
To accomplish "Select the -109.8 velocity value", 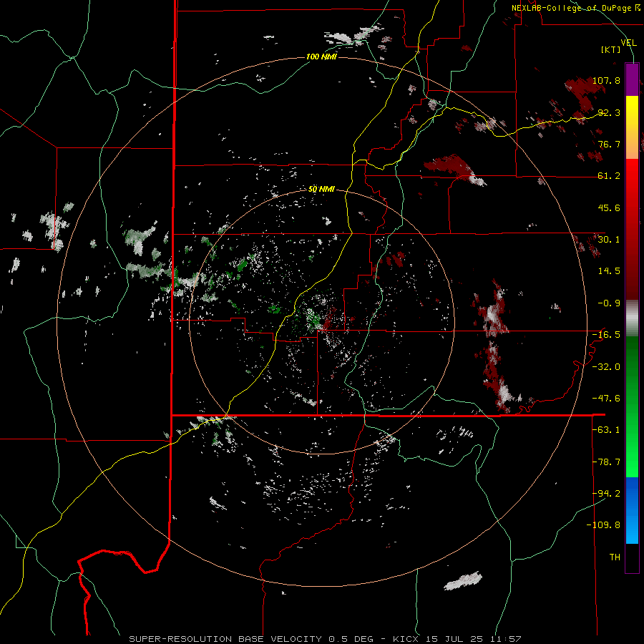I will 603,525.
